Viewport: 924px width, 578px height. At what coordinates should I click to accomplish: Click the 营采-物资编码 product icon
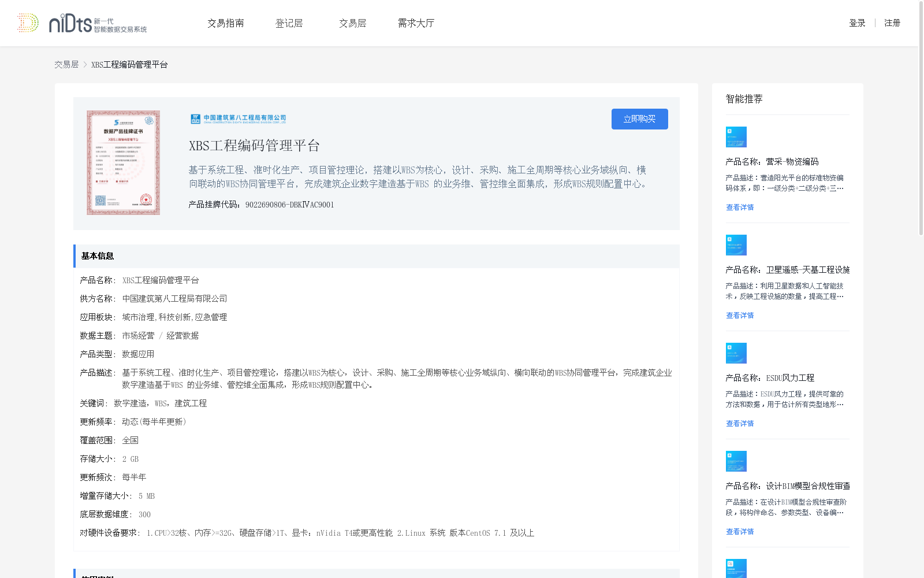click(x=736, y=137)
